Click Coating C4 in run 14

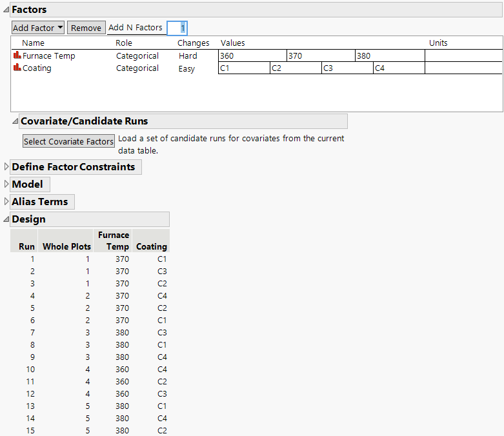click(162, 418)
